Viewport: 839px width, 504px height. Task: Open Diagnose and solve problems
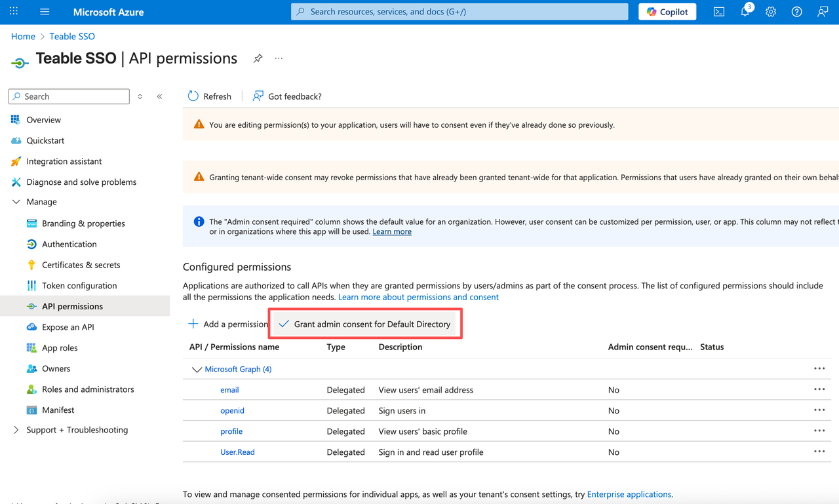81,182
